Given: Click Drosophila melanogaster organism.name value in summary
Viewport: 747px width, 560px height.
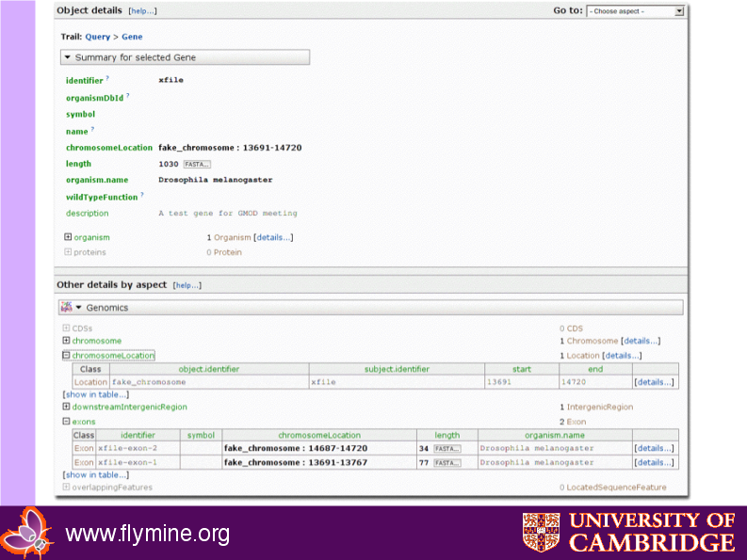Looking at the screenshot, I should (x=216, y=180).
